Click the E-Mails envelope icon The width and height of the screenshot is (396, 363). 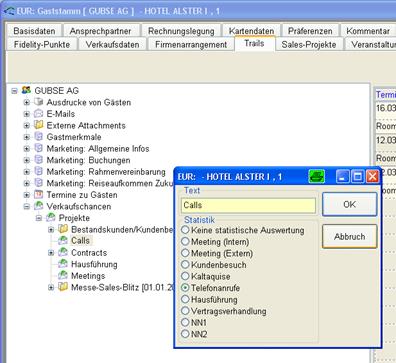click(x=39, y=113)
